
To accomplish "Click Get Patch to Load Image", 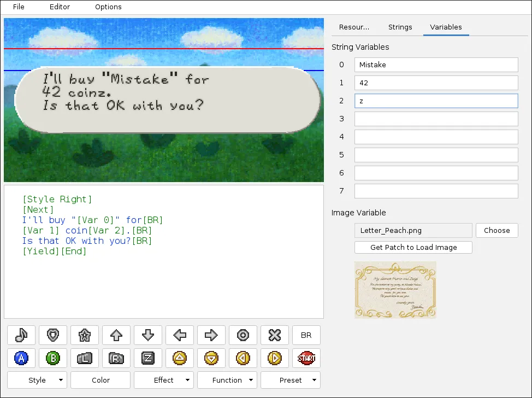I will [x=413, y=247].
